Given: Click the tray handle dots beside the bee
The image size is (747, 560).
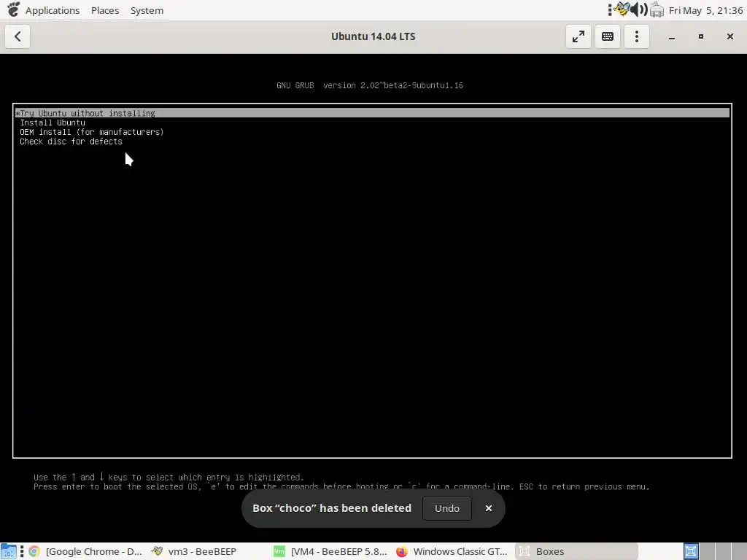Looking at the screenshot, I should (x=610, y=9).
